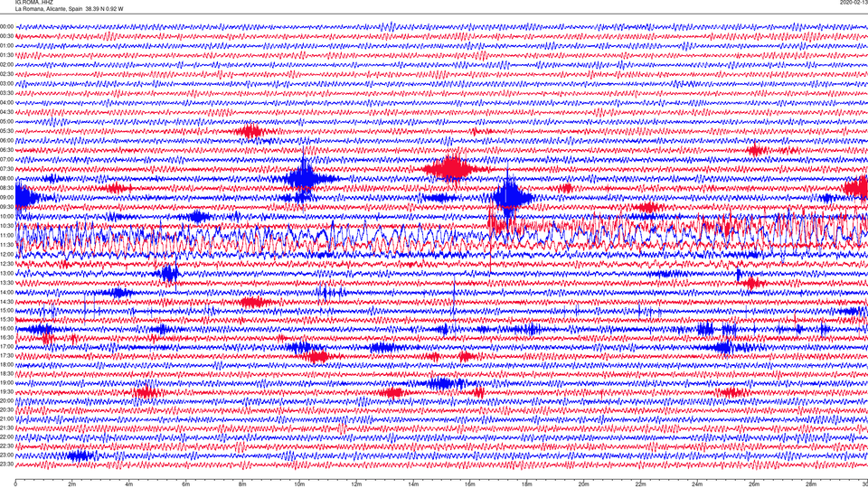This screenshot has width=868, height=488.
Task: Select the 4m minute axis tick
Action: [129, 484]
